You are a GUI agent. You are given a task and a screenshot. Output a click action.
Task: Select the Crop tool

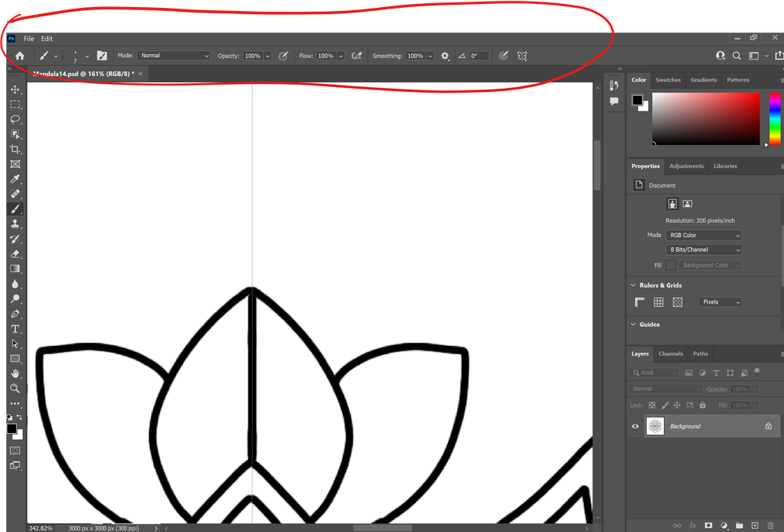pyautogui.click(x=14, y=149)
